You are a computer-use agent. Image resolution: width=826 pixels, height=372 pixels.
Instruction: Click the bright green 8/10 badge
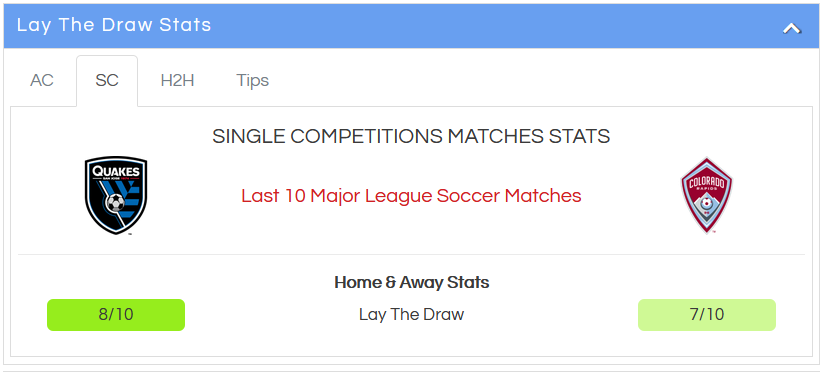coord(116,315)
